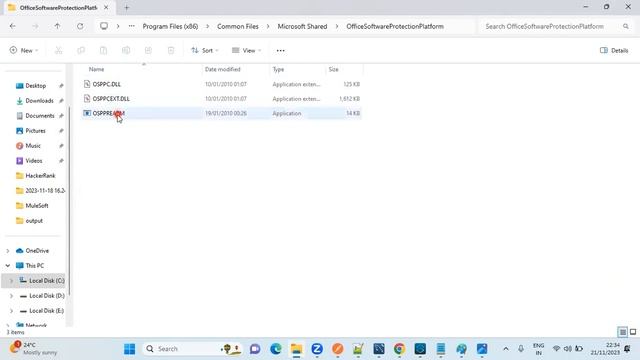This screenshot has width=640, height=360.
Task: Open Google Chrome from taskbar
Action: point(399,349)
